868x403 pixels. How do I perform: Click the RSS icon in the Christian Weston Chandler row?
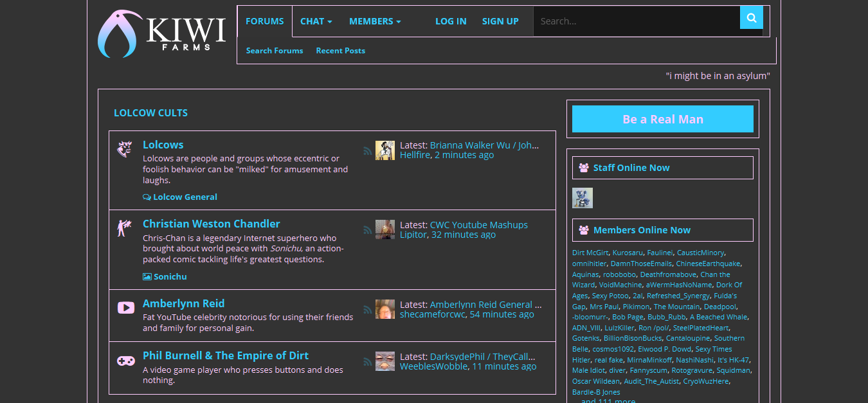(x=367, y=230)
